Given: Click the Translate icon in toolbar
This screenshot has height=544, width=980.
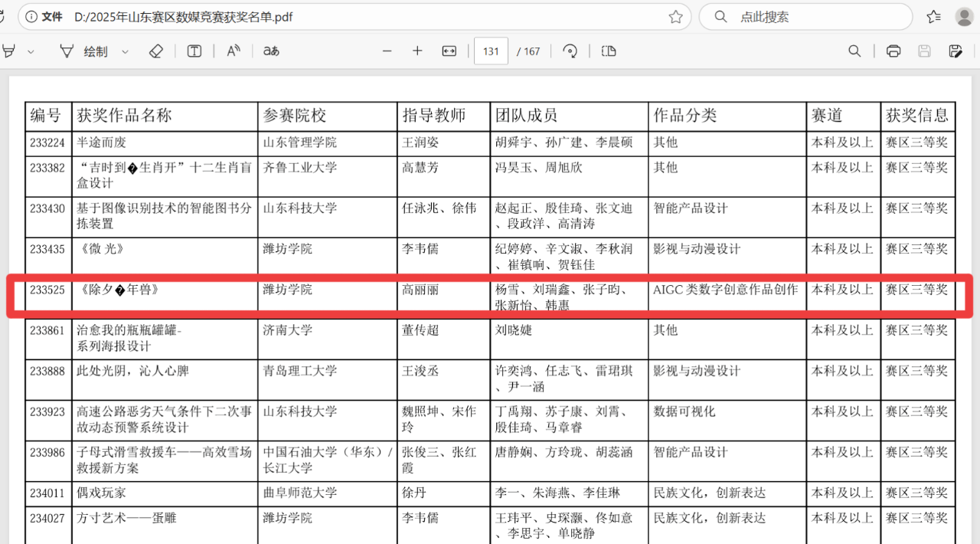Looking at the screenshot, I should pos(271,51).
